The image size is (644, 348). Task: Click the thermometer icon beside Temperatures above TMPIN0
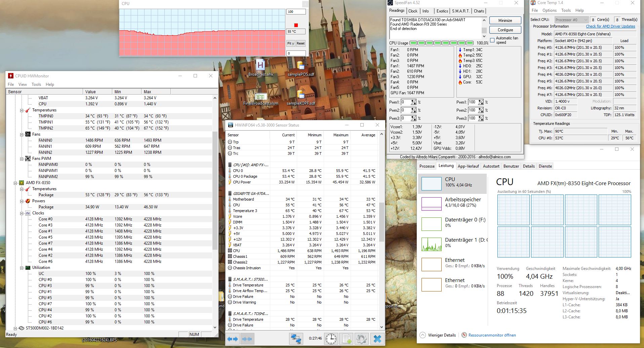[28, 110]
